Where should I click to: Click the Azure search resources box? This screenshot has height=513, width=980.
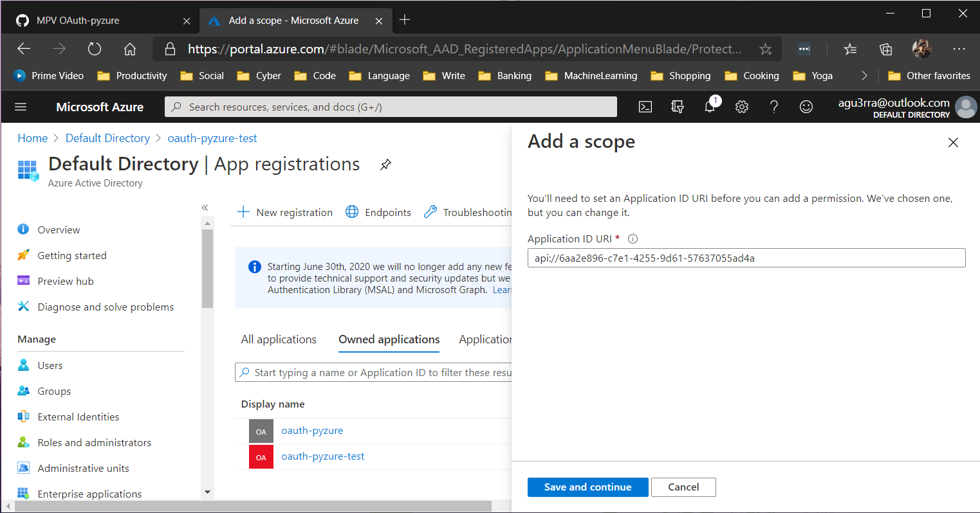point(391,107)
